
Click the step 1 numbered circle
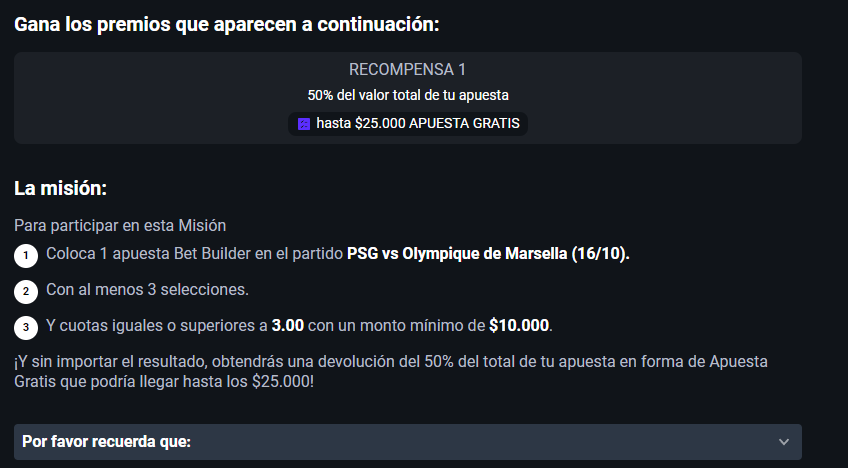pyautogui.click(x=26, y=256)
